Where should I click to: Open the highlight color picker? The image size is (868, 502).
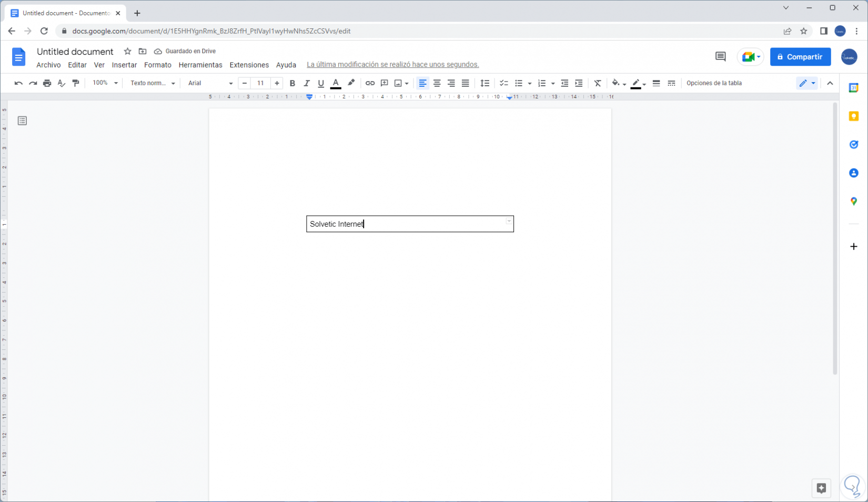pyautogui.click(x=351, y=83)
